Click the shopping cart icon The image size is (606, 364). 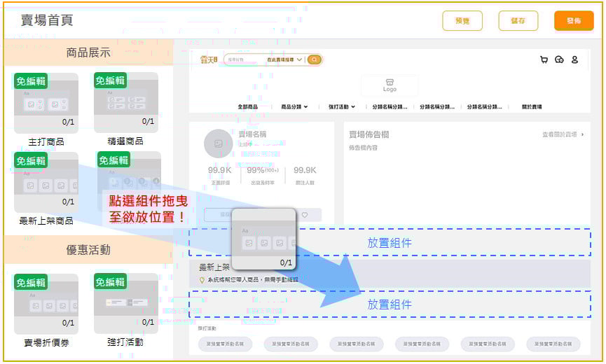coord(544,60)
